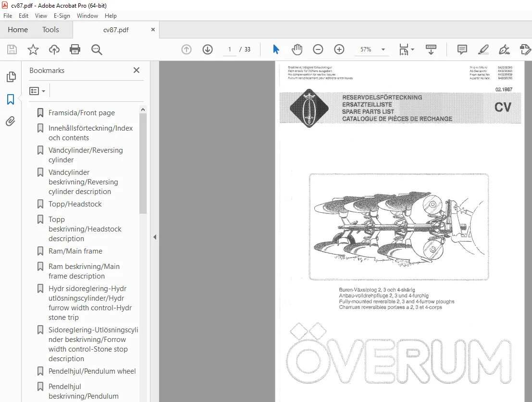532x402 pixels.
Task: Open the Window menu
Action: click(x=87, y=15)
